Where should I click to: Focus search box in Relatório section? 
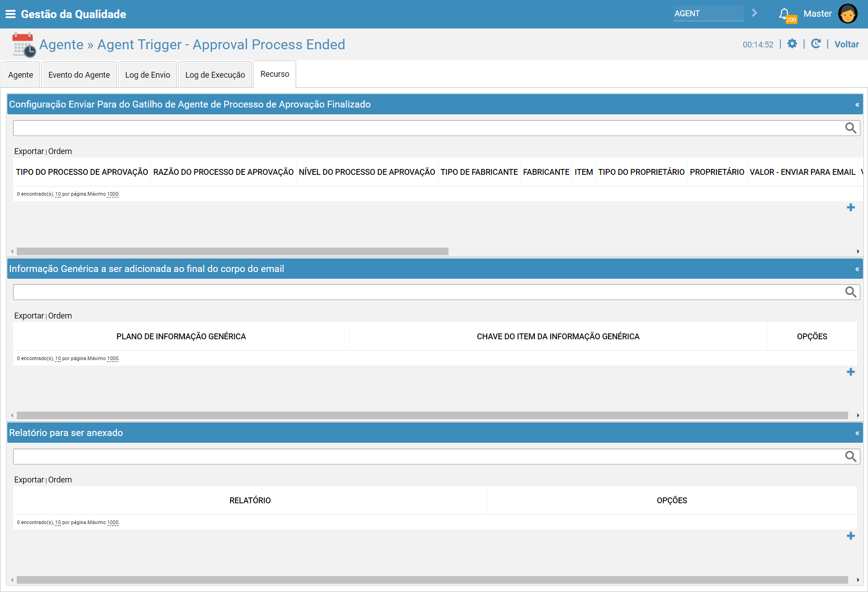[x=429, y=457]
